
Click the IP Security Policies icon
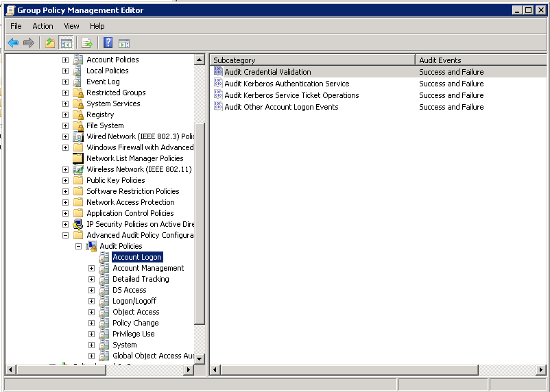(78, 224)
